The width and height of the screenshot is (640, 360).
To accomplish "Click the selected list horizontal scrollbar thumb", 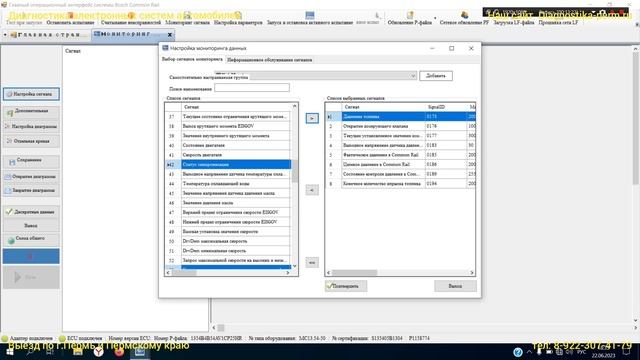I will pos(354,273).
